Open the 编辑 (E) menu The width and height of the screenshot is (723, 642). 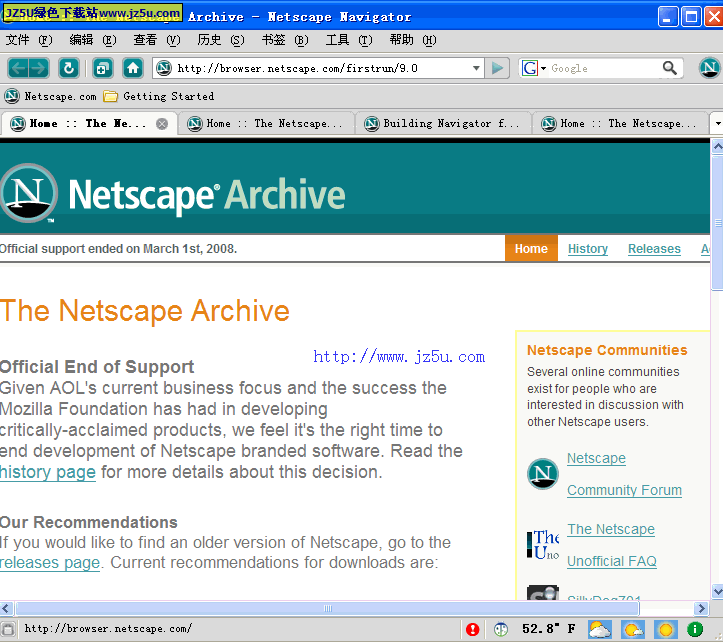point(93,40)
